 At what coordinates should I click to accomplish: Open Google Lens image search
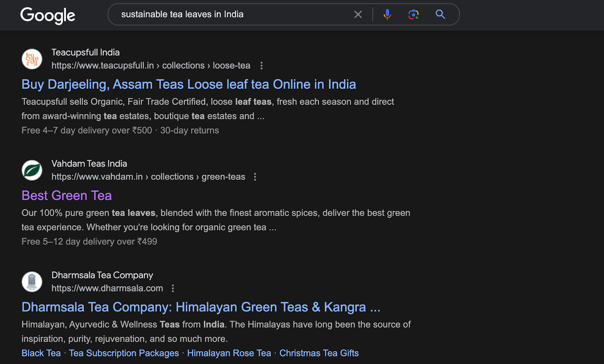point(413,14)
